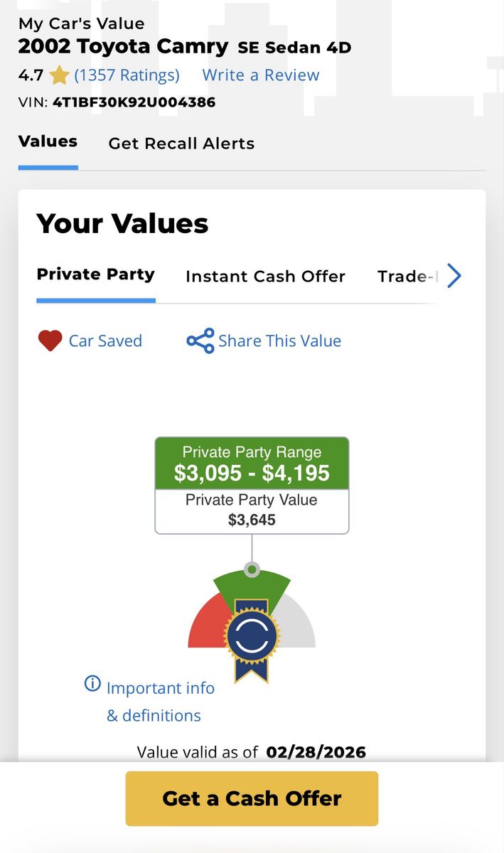Switch to Instant Cash Offer tab
The width and height of the screenshot is (504, 853).
pos(265,277)
